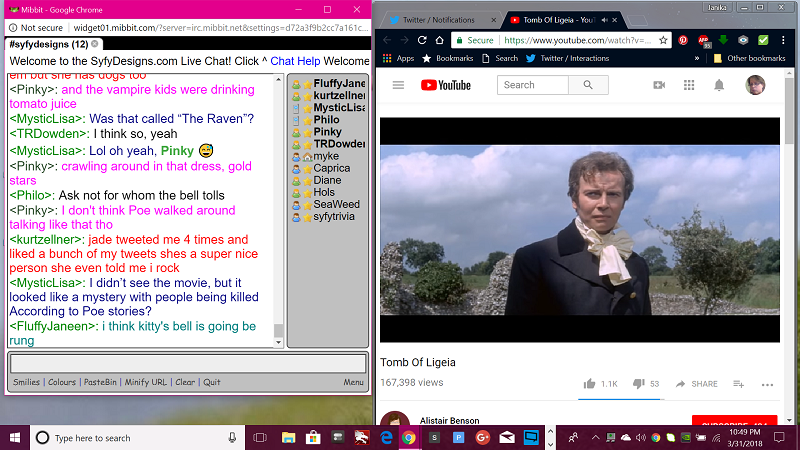
Task: Open the video more actions ellipsis
Action: (767, 385)
